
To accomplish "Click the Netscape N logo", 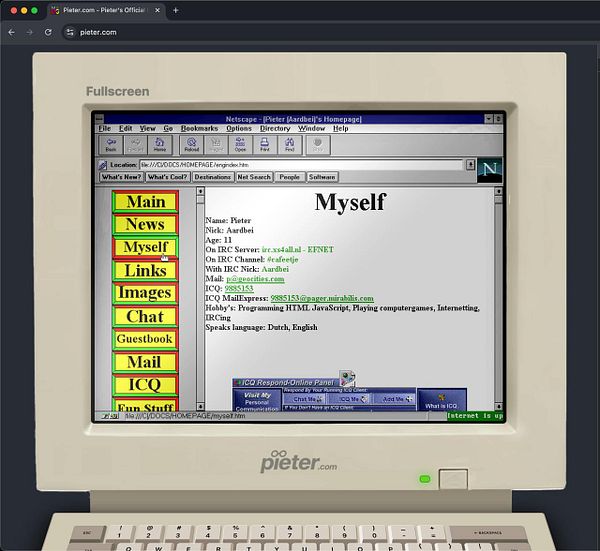I will point(489,170).
